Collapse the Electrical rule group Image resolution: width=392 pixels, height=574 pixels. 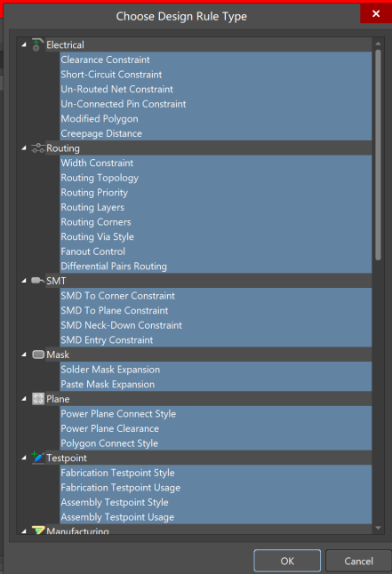(24, 44)
